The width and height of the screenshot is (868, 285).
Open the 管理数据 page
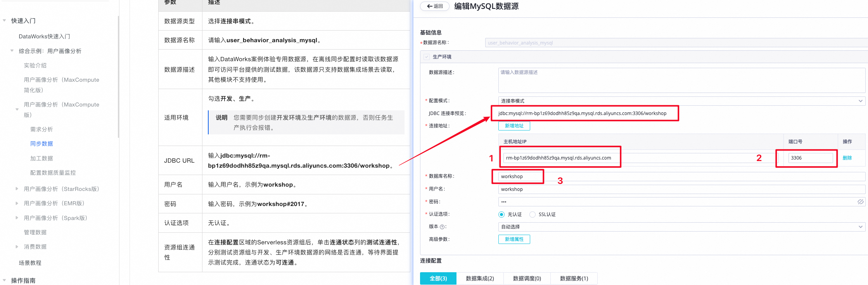pyautogui.click(x=35, y=232)
